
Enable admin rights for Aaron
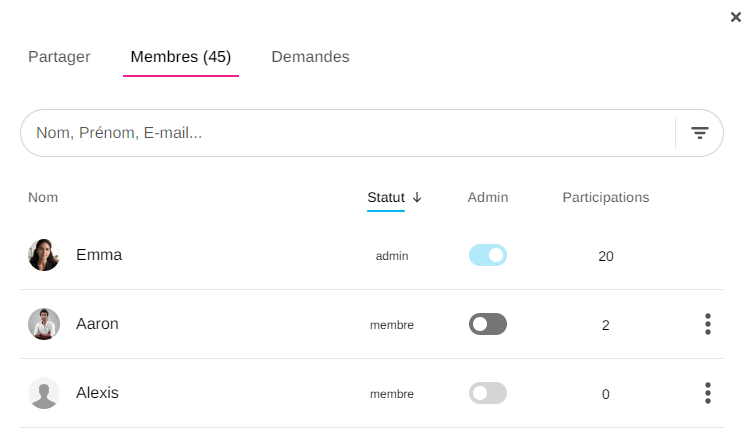pos(488,324)
